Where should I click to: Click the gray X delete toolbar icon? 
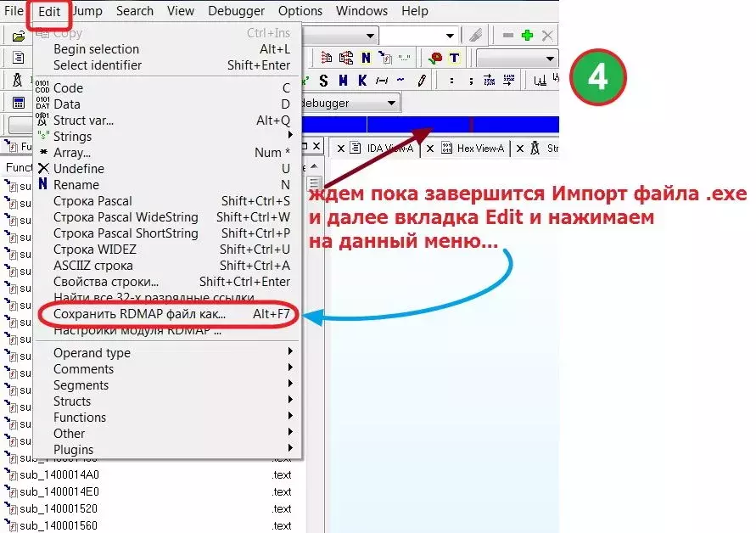point(547,35)
